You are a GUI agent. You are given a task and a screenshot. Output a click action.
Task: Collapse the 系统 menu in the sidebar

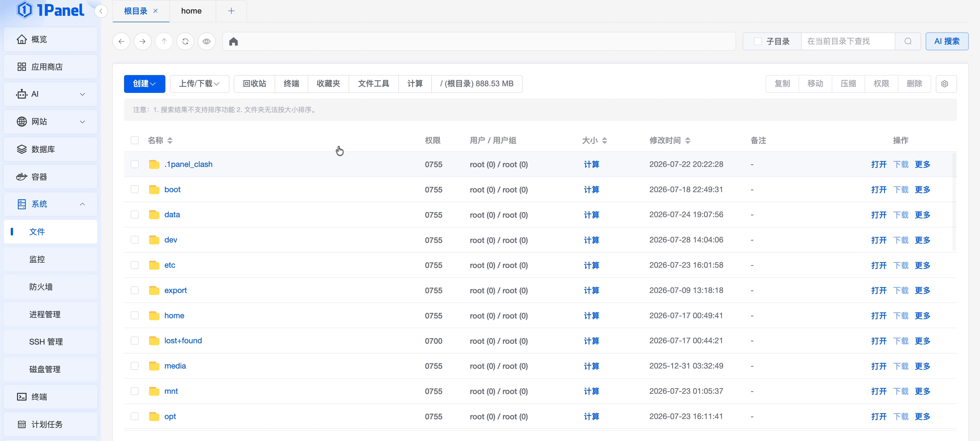[51, 204]
